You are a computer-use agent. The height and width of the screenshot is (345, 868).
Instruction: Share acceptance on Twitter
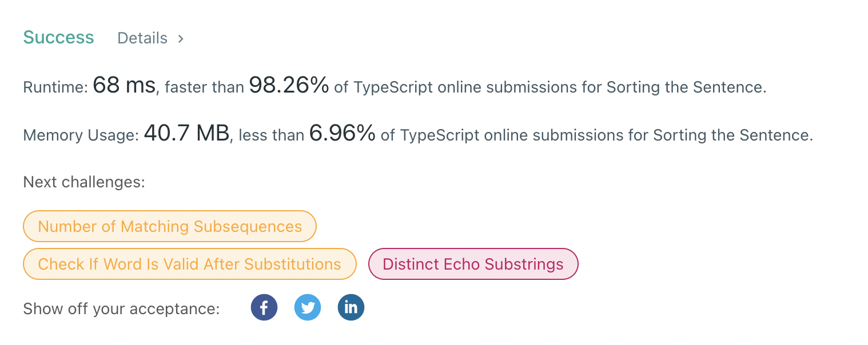[308, 308]
